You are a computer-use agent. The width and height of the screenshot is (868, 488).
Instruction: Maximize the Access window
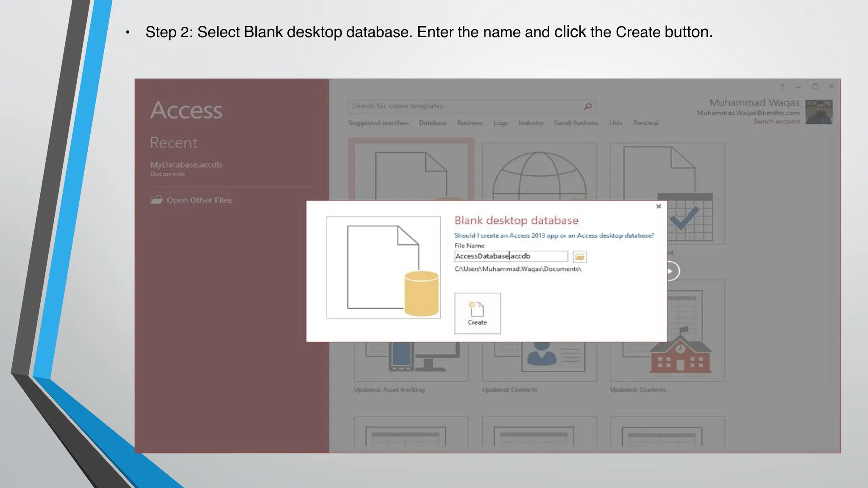[815, 86]
